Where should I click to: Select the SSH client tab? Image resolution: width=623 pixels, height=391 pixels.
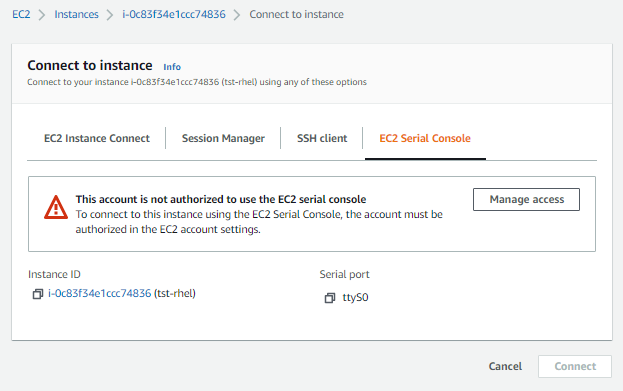click(x=322, y=138)
